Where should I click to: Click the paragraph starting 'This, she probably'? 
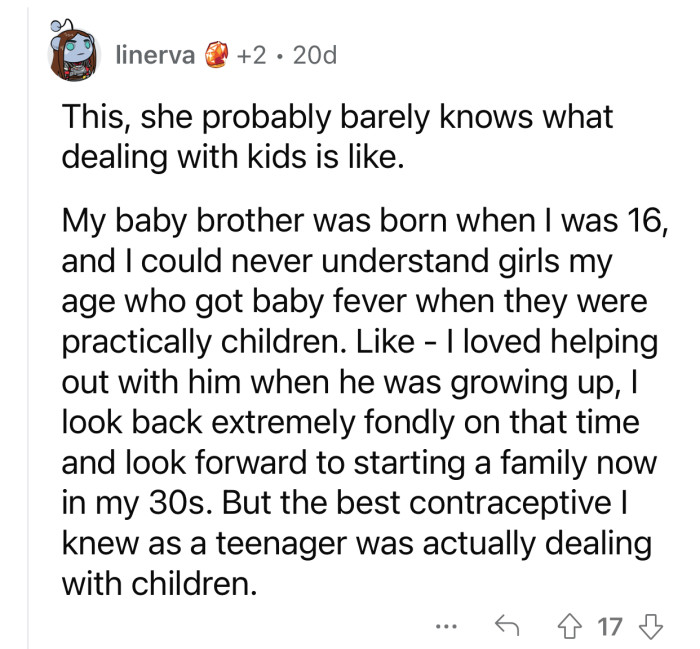(x=337, y=137)
